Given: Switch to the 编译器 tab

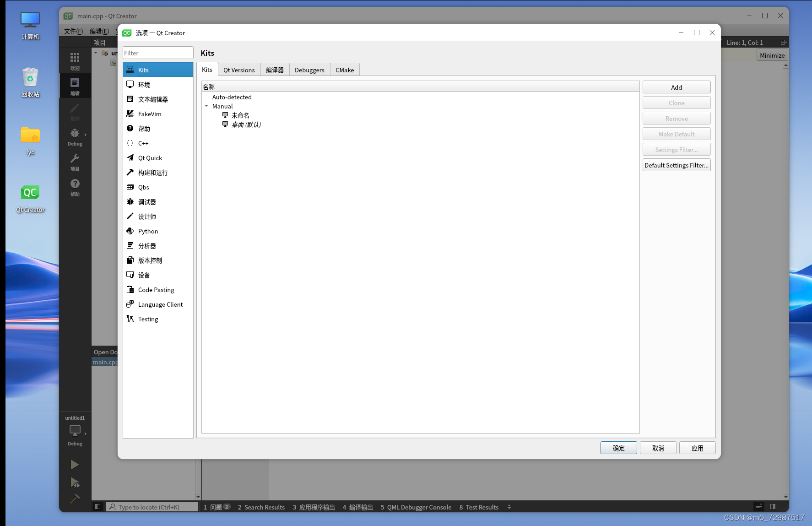Looking at the screenshot, I should coord(275,70).
